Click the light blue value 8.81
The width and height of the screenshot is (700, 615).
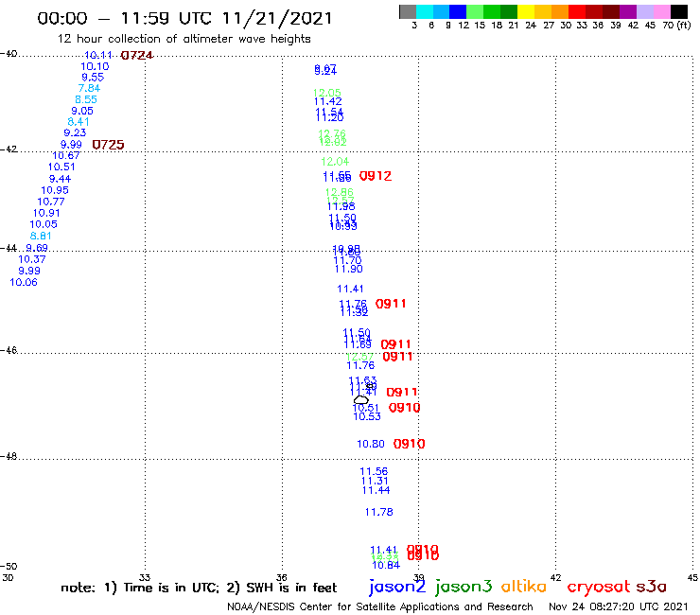[41, 236]
